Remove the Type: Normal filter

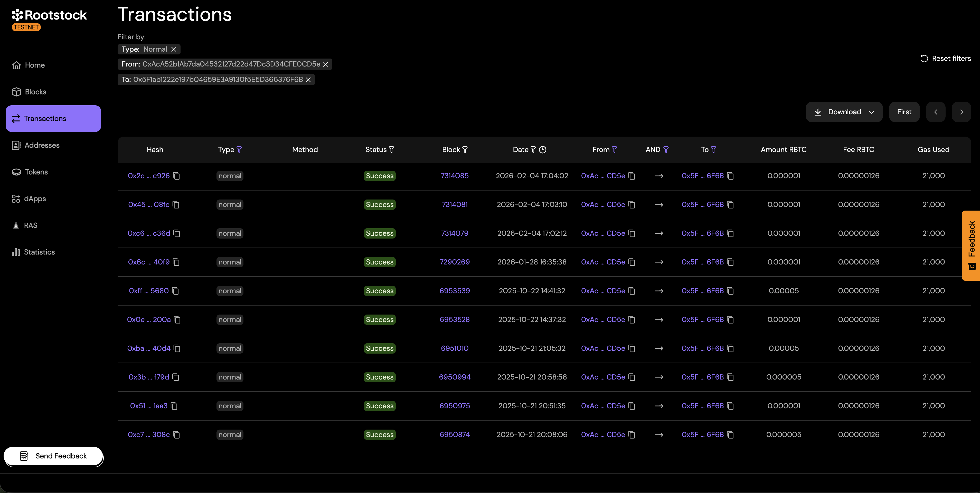[x=174, y=49]
